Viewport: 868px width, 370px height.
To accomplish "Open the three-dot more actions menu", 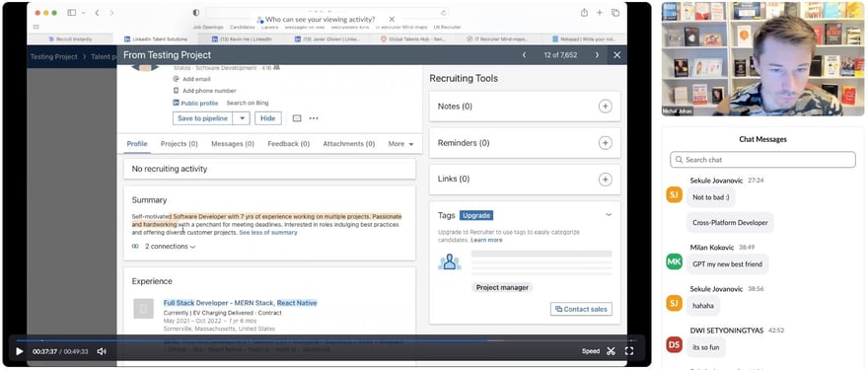I will [314, 118].
